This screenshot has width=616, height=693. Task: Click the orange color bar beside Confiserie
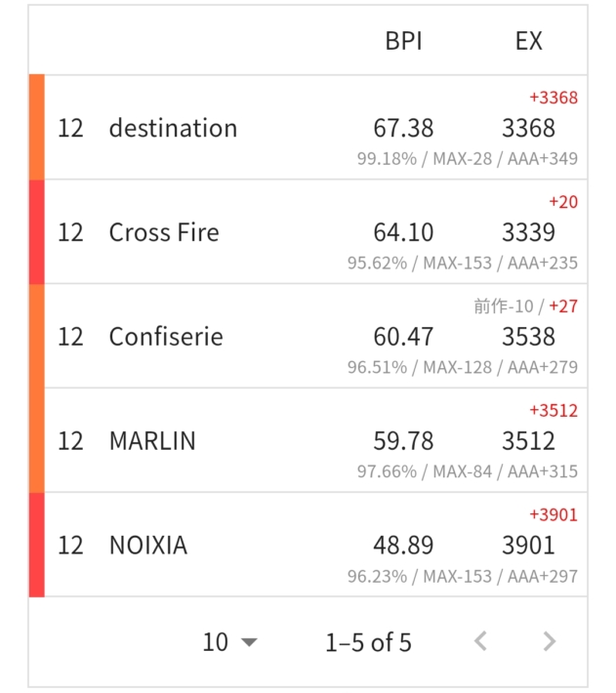coord(37,337)
